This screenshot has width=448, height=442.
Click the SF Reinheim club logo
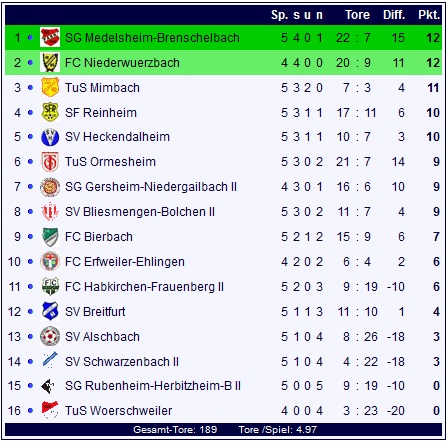pyautogui.click(x=50, y=112)
